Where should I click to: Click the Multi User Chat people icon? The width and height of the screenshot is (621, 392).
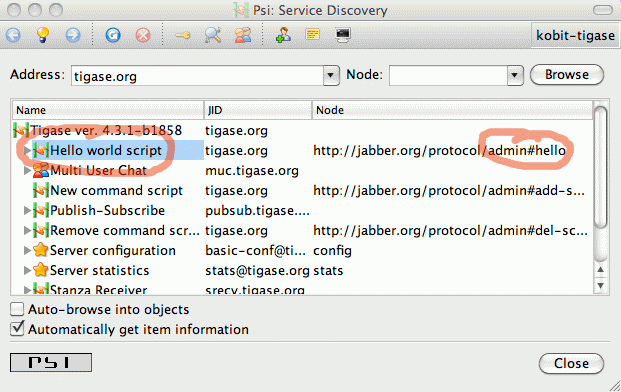click(x=41, y=170)
